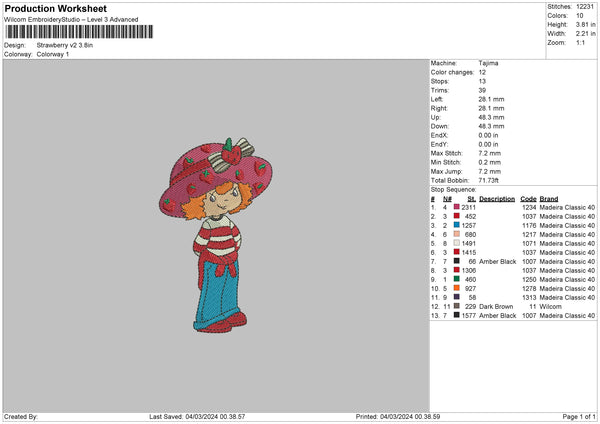The height and width of the screenshot is (424, 600).
Task: Click the barcode under the title
Action: [79, 32]
